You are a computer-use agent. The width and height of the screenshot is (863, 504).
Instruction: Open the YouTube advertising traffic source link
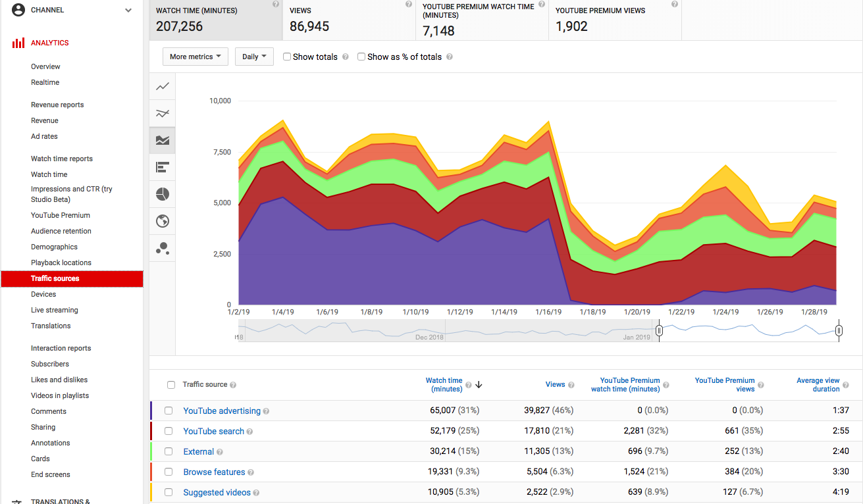[x=222, y=411]
